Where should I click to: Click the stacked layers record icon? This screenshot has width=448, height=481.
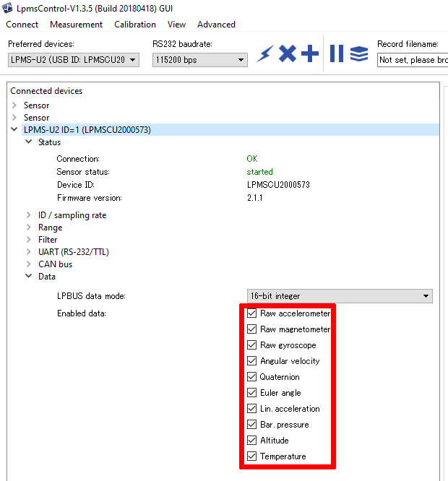[x=359, y=54]
